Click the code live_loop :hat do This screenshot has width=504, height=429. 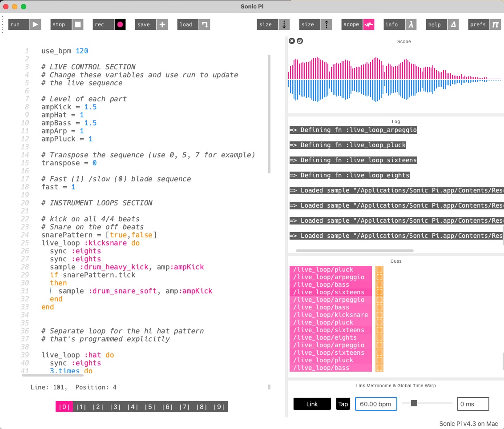click(x=77, y=355)
